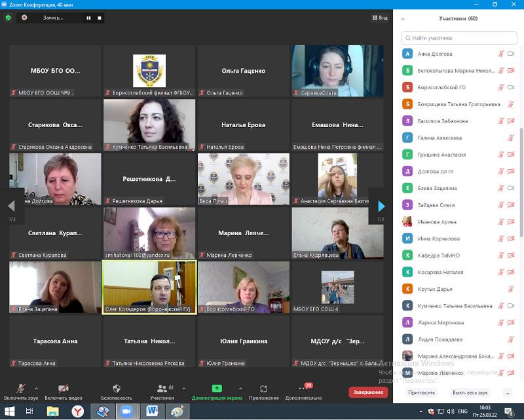Open the Вид view menu
The image size is (524, 420).
380,18
